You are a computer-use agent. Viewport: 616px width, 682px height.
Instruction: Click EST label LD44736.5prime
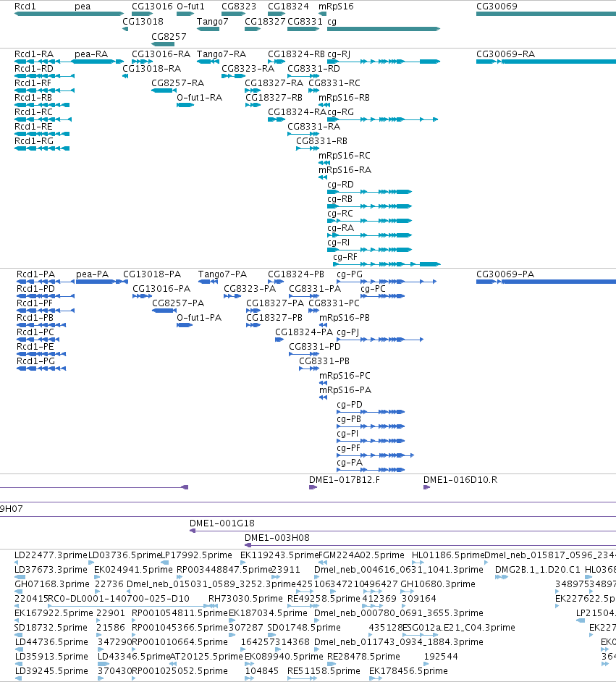click(51, 642)
